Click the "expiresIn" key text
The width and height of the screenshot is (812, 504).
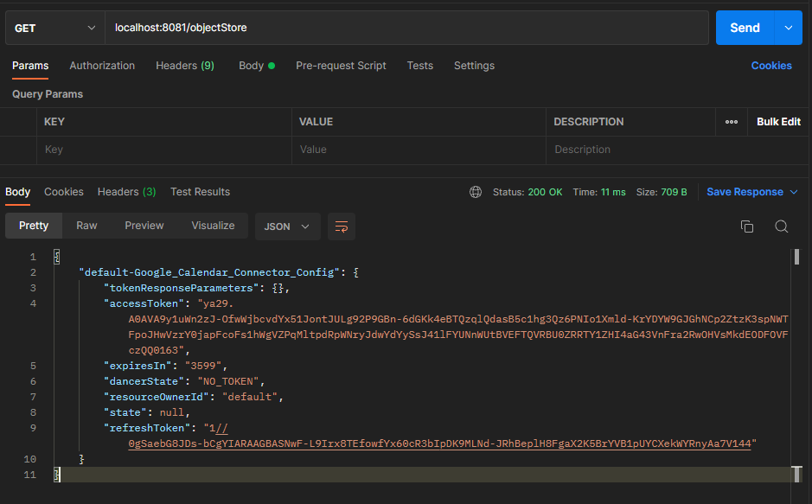click(x=137, y=366)
